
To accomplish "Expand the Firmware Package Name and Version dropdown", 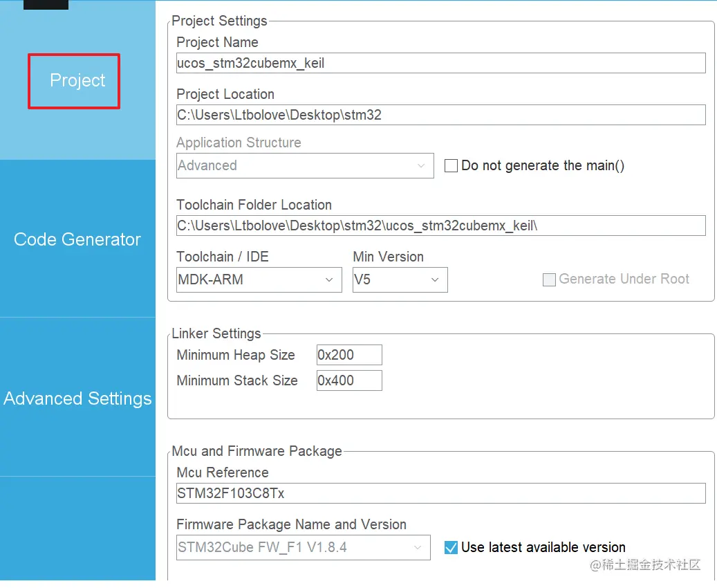I will [x=303, y=547].
